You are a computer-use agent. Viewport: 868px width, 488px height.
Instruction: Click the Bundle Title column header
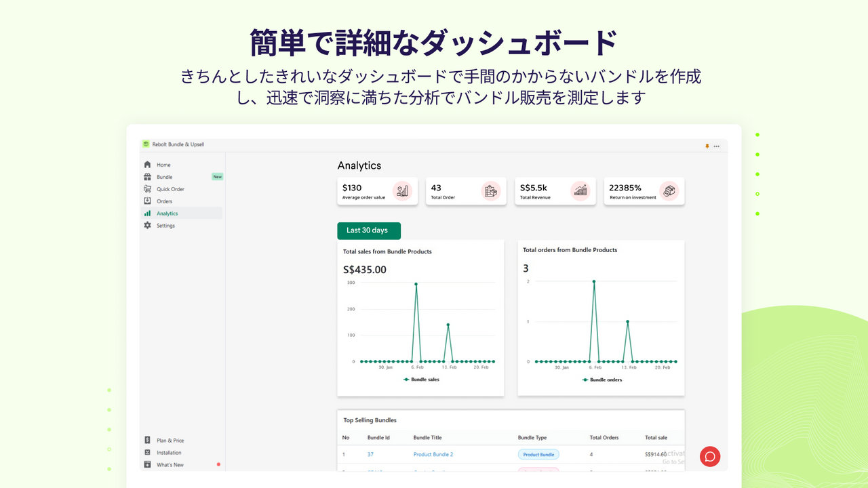click(427, 438)
